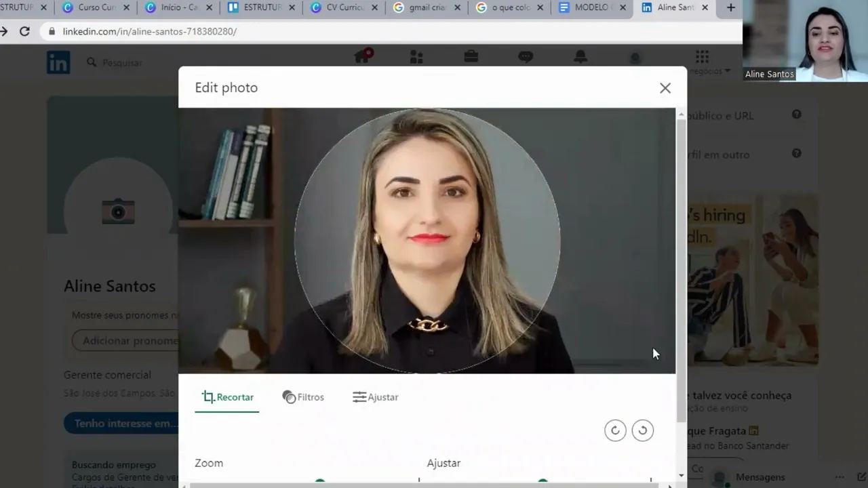This screenshot has height=488, width=868.
Task: Click the site lock icon in address bar
Action: 52,31
